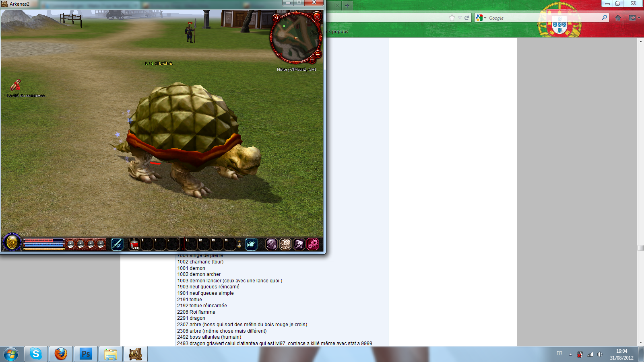Click the La cité du commerce scroll icon
Screen dimensions: 644x362
(15, 85)
